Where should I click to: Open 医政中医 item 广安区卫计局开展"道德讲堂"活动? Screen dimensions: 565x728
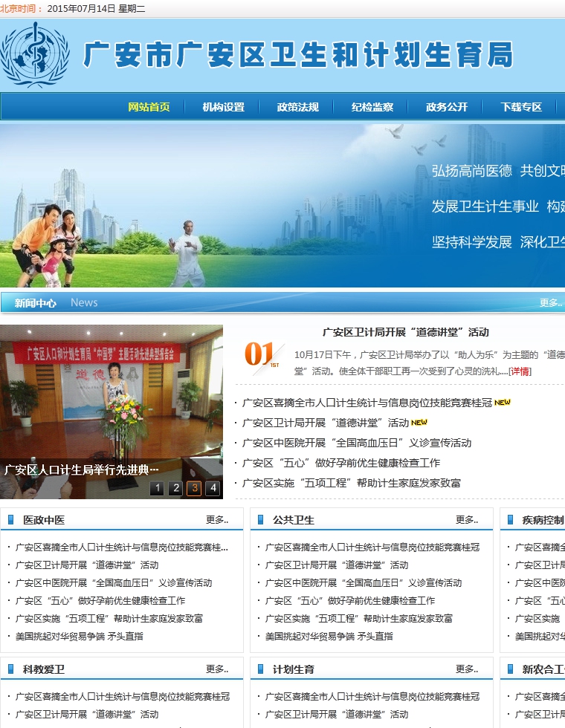87,565
